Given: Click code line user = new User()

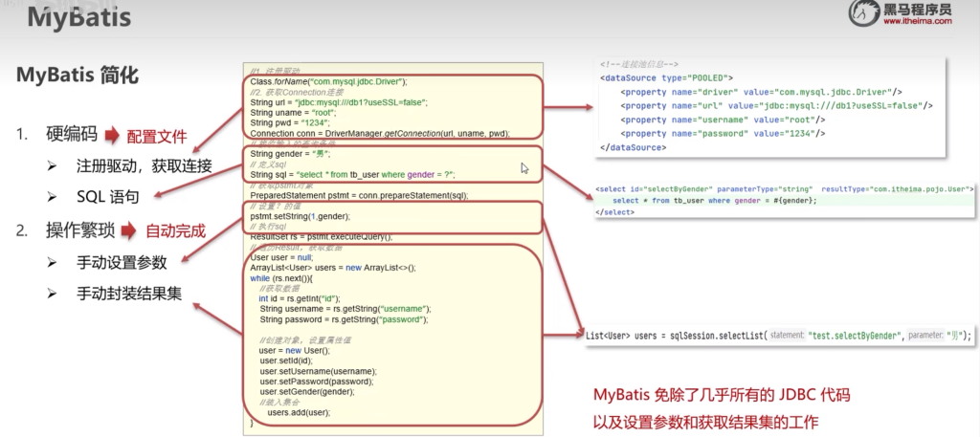Looking at the screenshot, I should pyautogui.click(x=294, y=350).
